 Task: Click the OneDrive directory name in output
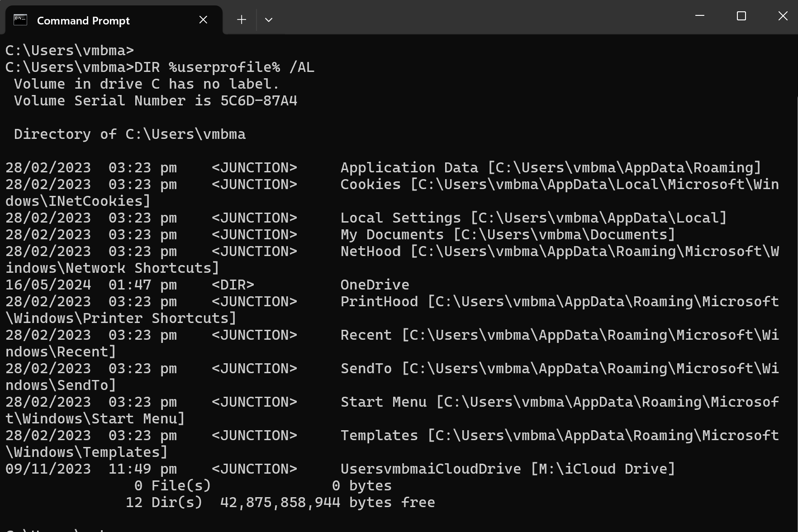375,285
